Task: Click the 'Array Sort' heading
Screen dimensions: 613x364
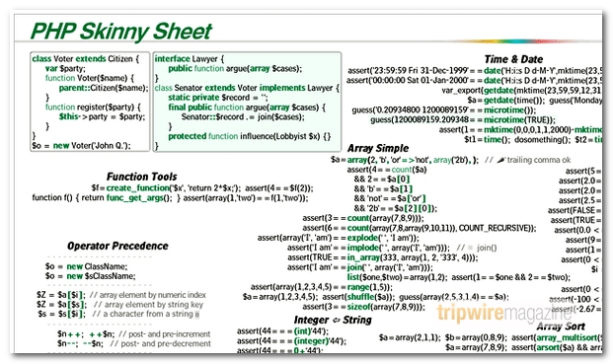Action: pos(561,327)
